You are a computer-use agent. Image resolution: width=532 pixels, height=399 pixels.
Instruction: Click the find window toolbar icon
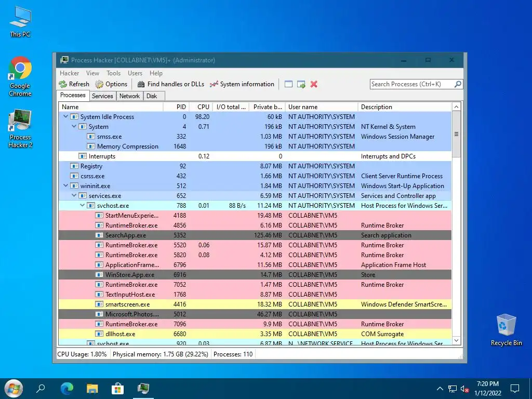coord(288,84)
